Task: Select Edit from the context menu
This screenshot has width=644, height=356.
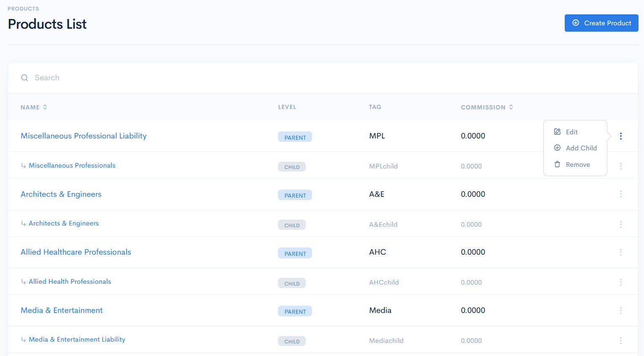Action: pos(571,132)
